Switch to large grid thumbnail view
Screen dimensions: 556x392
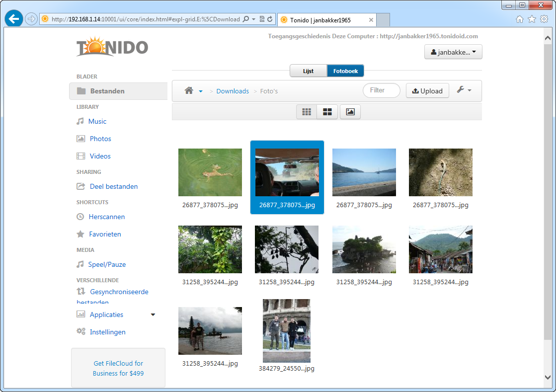(327, 112)
